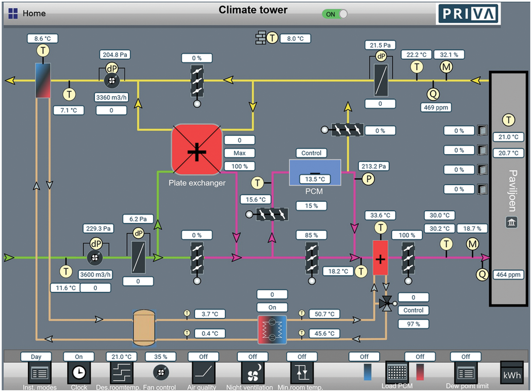Open the kWh energy meter icon

click(x=512, y=373)
